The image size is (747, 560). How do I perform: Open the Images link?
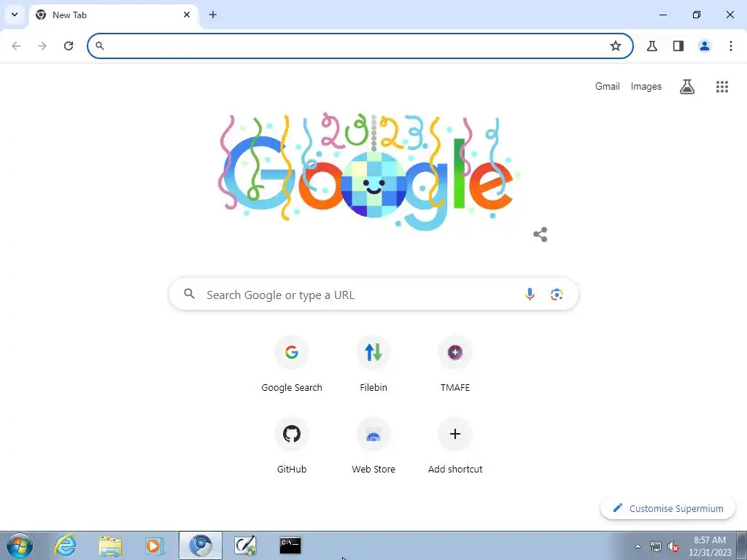coord(646,86)
